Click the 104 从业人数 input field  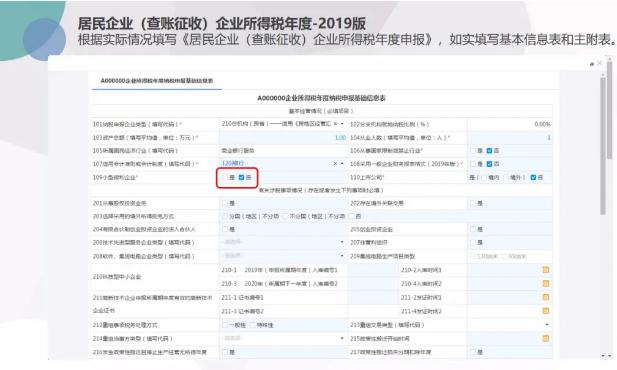coord(510,138)
